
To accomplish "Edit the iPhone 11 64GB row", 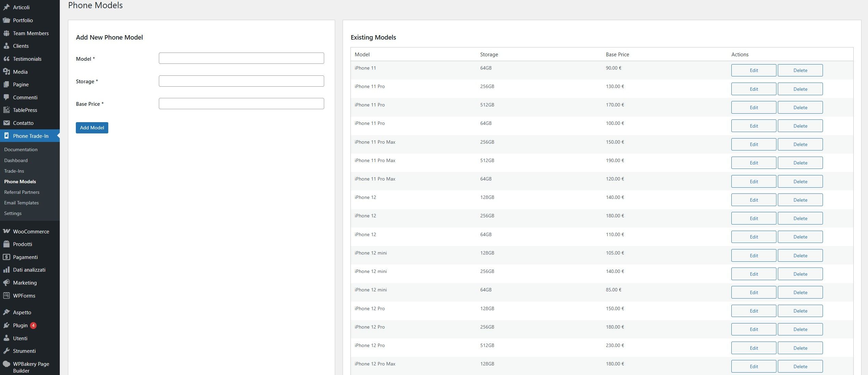I will pyautogui.click(x=754, y=70).
